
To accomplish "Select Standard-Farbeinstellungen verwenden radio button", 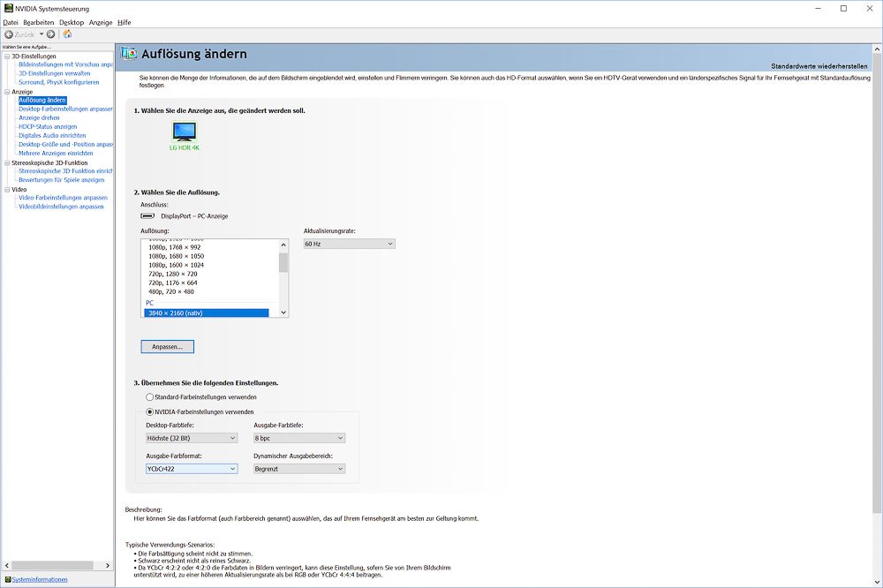I will (x=150, y=397).
